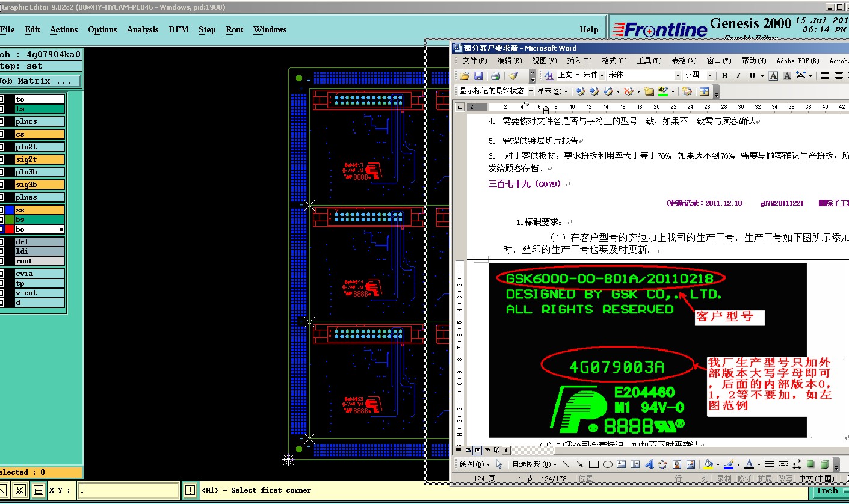
Task: Reject tracked change in Word
Action: tap(628, 91)
